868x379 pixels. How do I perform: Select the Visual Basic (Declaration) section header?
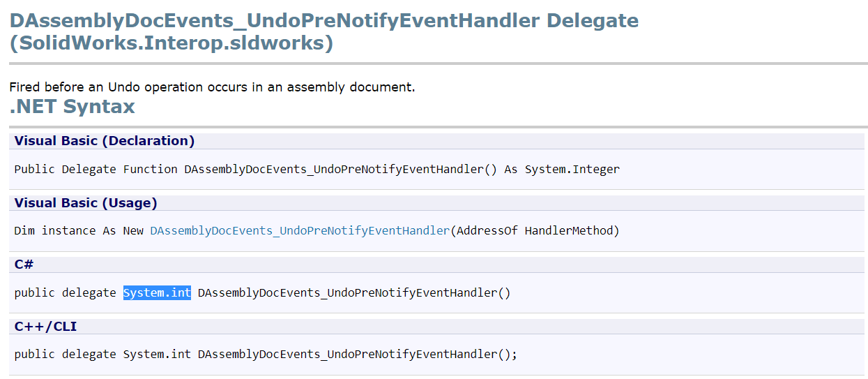click(105, 141)
